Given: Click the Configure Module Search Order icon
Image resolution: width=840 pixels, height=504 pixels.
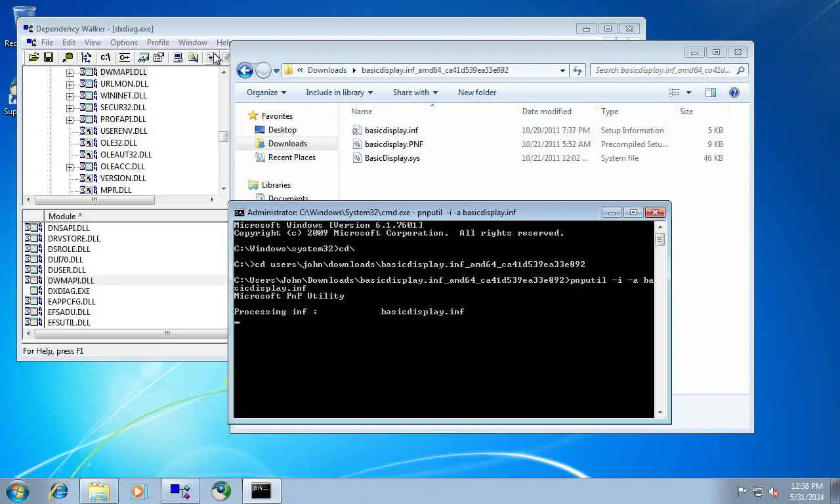Looking at the screenshot, I should tap(193, 58).
